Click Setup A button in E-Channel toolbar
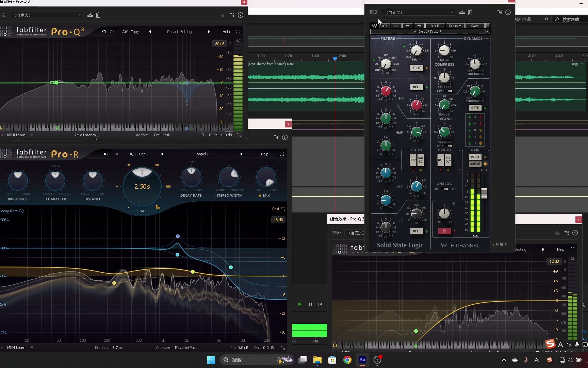The image size is (588, 368). 455,26
